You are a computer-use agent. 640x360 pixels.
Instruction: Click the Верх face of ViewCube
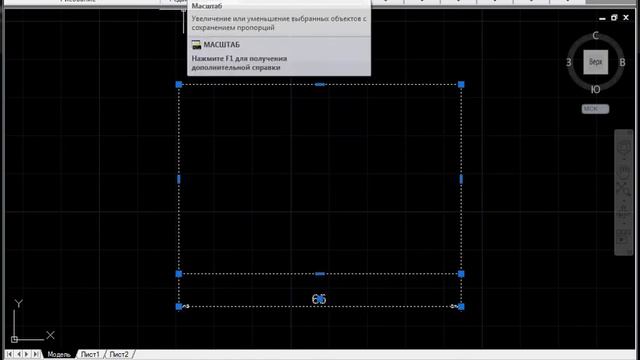[x=596, y=62]
